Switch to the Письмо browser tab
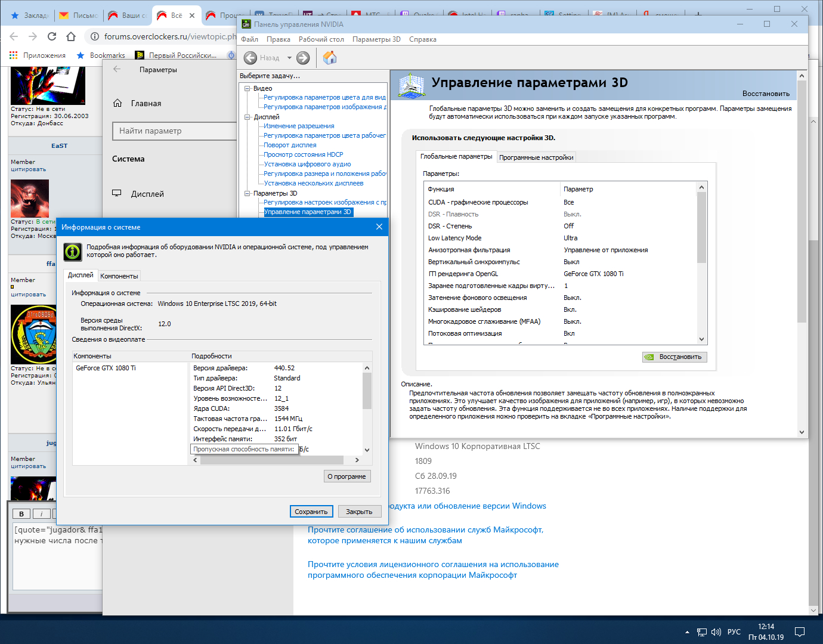The width and height of the screenshot is (823, 644). click(x=79, y=16)
